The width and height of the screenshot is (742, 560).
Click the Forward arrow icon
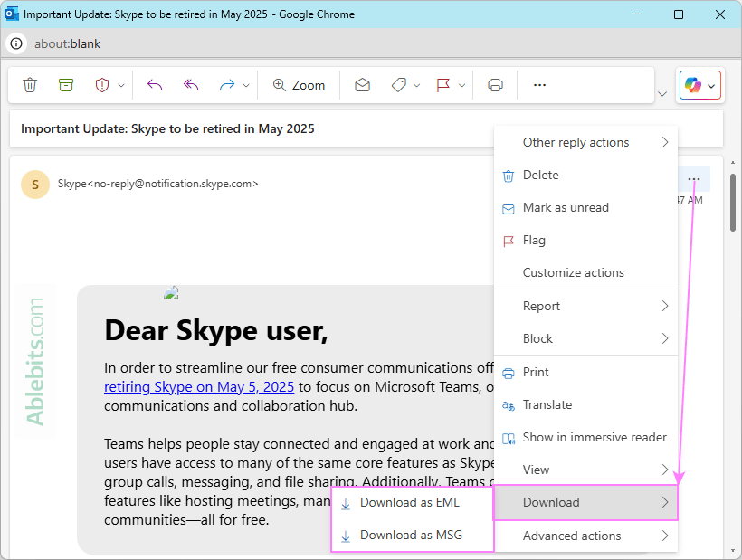[x=227, y=85]
